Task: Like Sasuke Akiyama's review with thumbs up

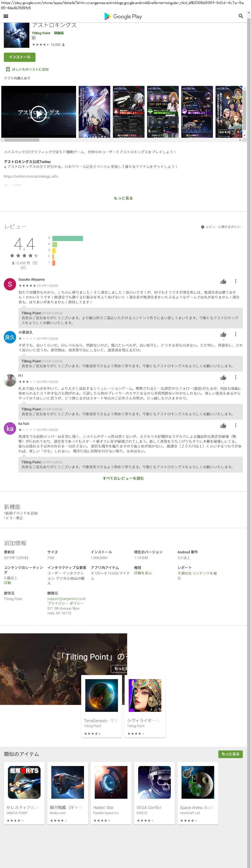Action: (x=223, y=282)
